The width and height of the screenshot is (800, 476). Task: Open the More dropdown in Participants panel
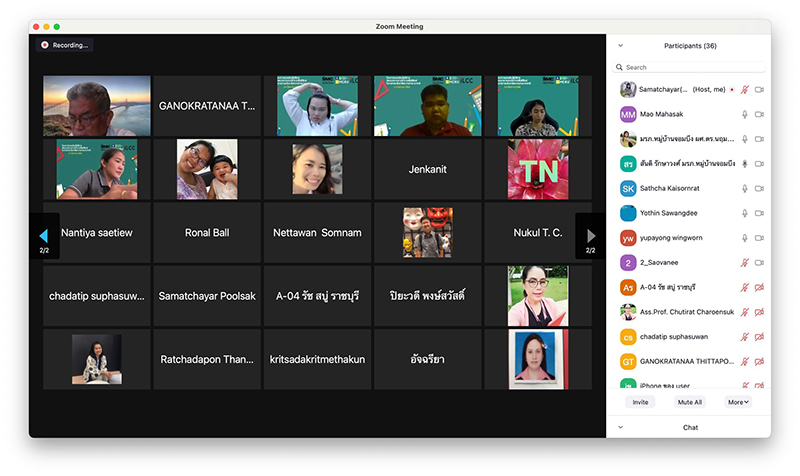click(x=738, y=402)
